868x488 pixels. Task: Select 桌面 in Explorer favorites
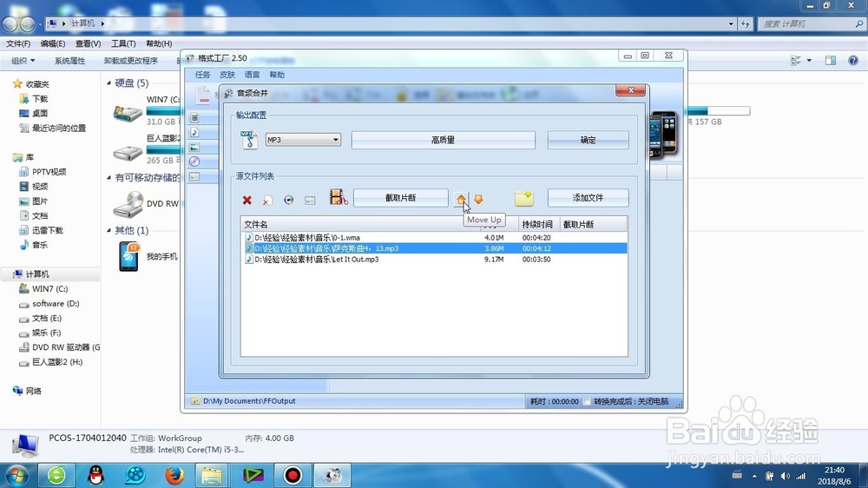pos(40,113)
